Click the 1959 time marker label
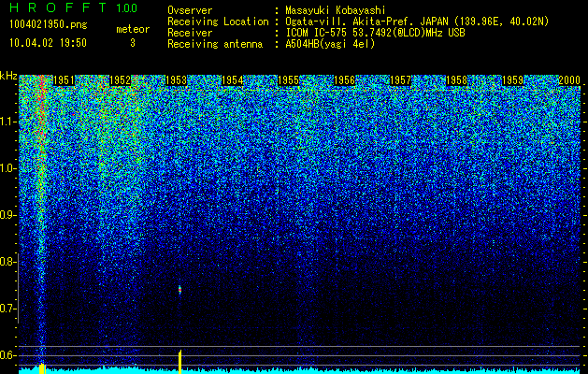588x374 pixels. [x=512, y=80]
